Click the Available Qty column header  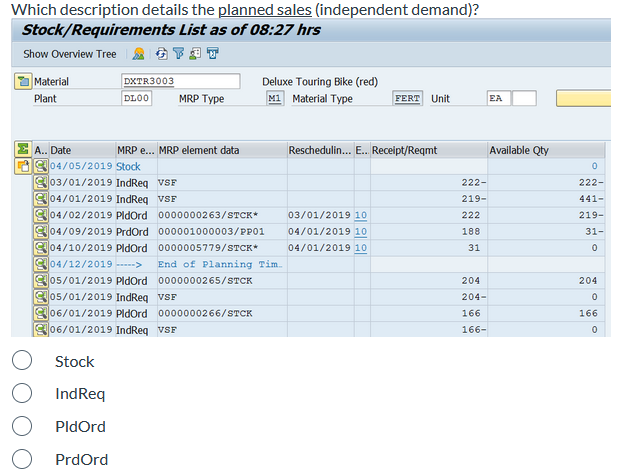(546, 150)
